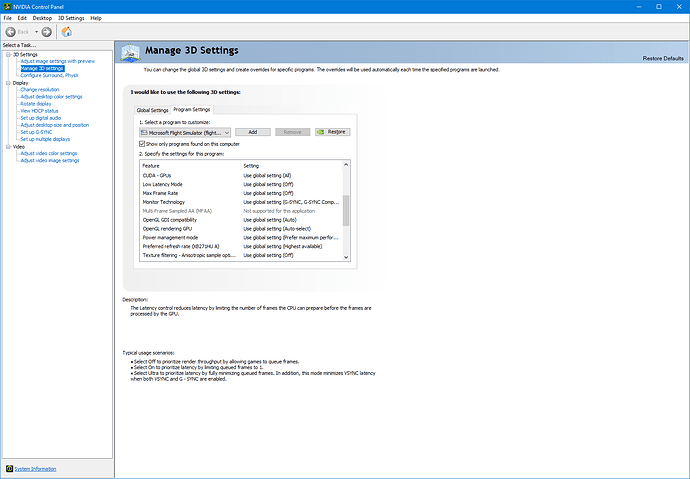
Task: Click Max Frame Rate setting value
Action: point(268,193)
